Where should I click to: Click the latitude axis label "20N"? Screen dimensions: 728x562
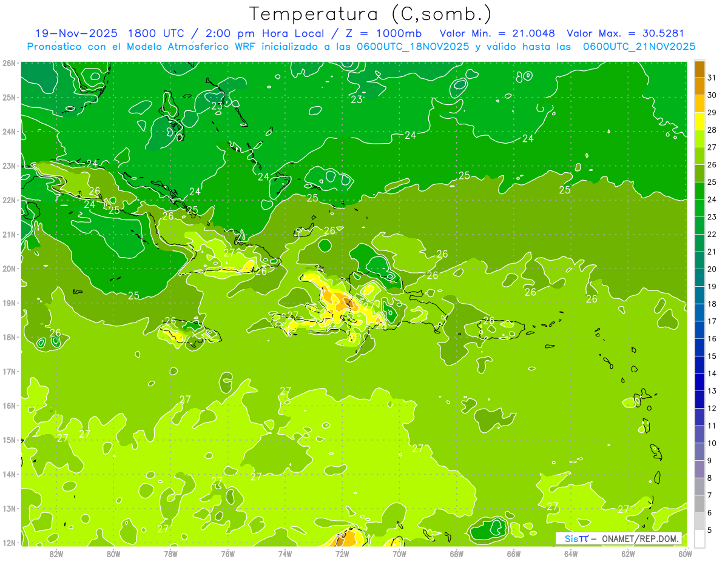[x=9, y=269]
